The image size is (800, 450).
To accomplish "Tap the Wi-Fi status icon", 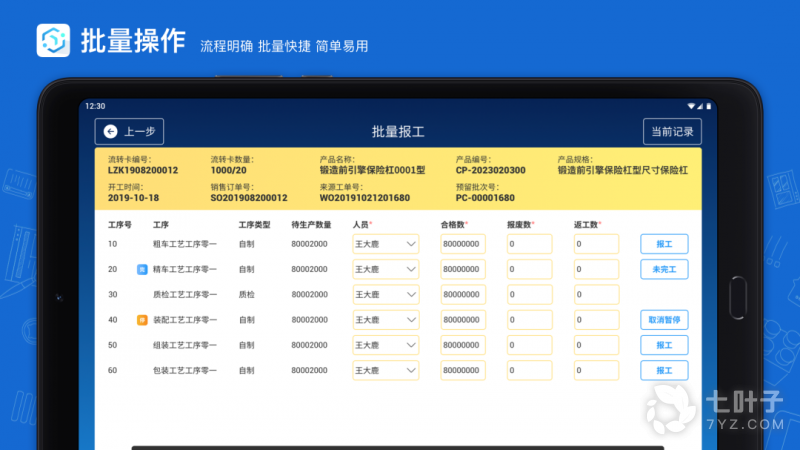I will tap(692, 105).
